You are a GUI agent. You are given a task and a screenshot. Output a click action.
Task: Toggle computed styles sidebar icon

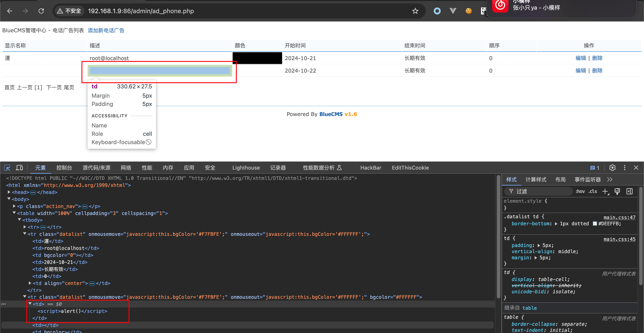pos(630,192)
